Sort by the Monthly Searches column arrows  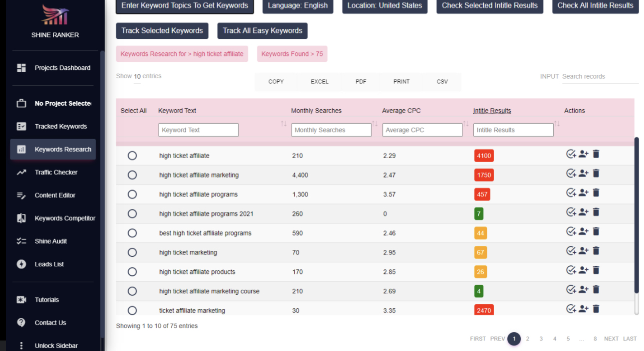pos(374,124)
